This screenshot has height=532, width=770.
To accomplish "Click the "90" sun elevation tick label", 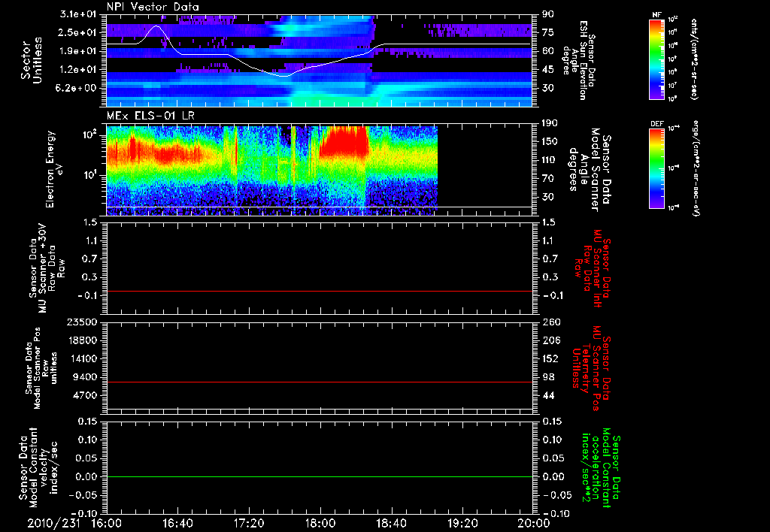I will tap(548, 14).
